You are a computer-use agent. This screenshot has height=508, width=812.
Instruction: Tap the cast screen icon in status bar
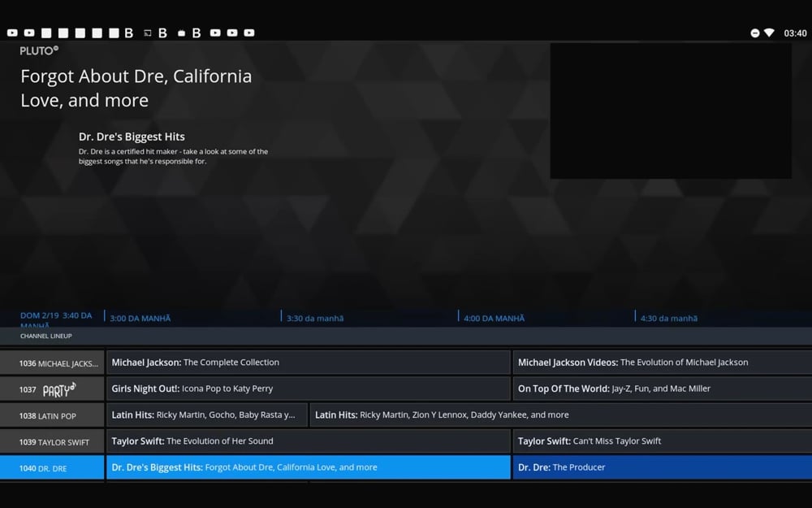coord(148,33)
